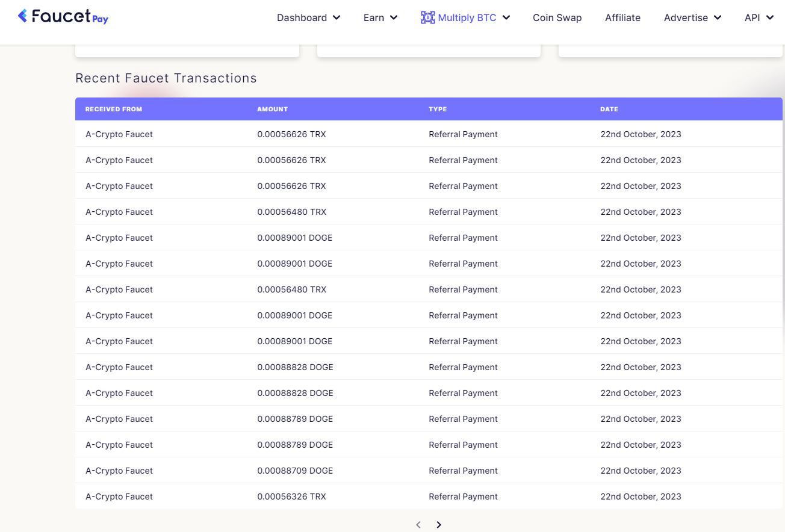The height and width of the screenshot is (532, 785).
Task: Click the RECEIVED FROM column header
Action: coord(114,109)
